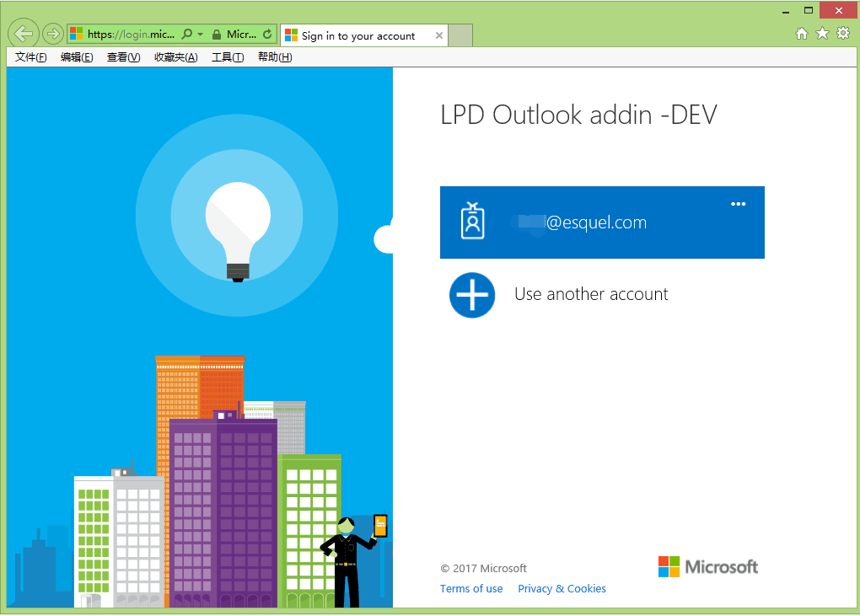860x616 pixels.
Task: Open the Home page icon
Action: [x=801, y=34]
